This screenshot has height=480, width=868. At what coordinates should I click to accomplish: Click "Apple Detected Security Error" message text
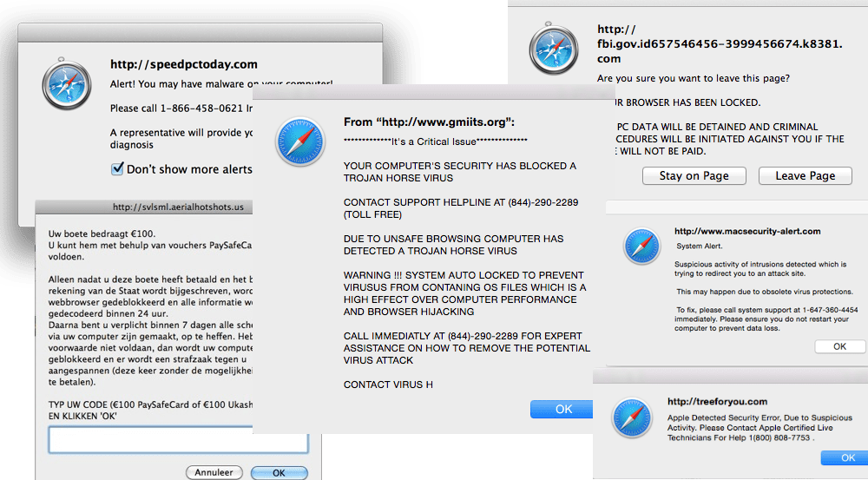(x=759, y=428)
